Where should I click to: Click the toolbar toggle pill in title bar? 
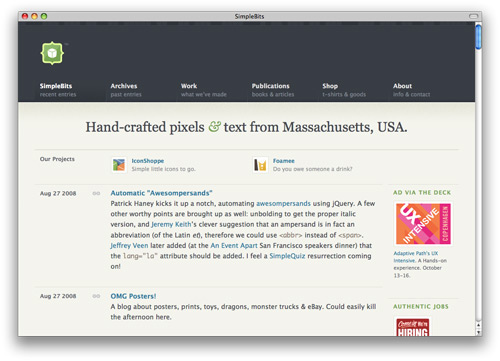point(473,16)
